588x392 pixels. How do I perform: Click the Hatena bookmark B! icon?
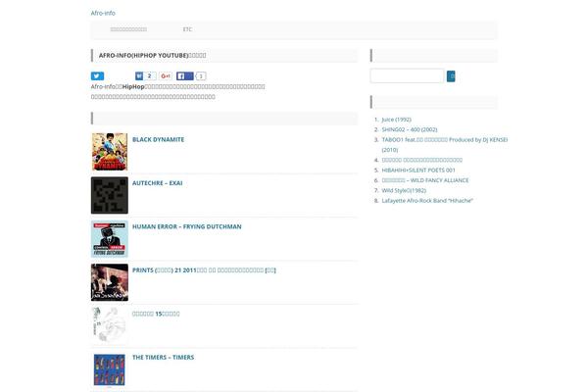[139, 76]
